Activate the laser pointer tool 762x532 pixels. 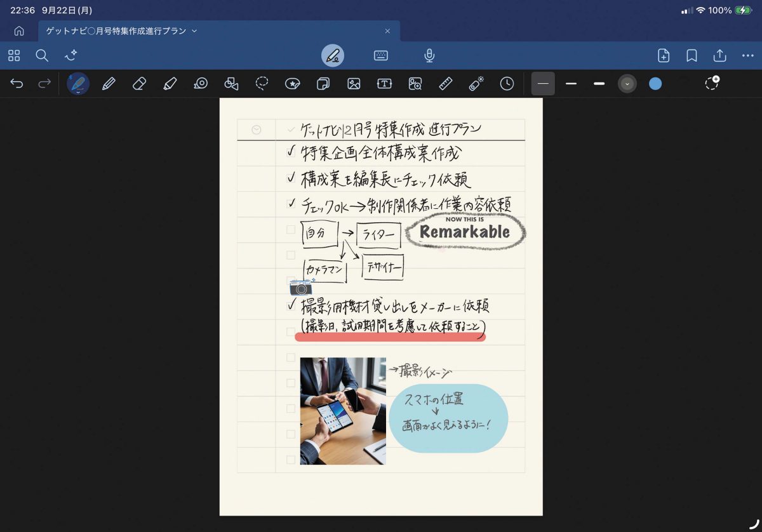(476, 84)
